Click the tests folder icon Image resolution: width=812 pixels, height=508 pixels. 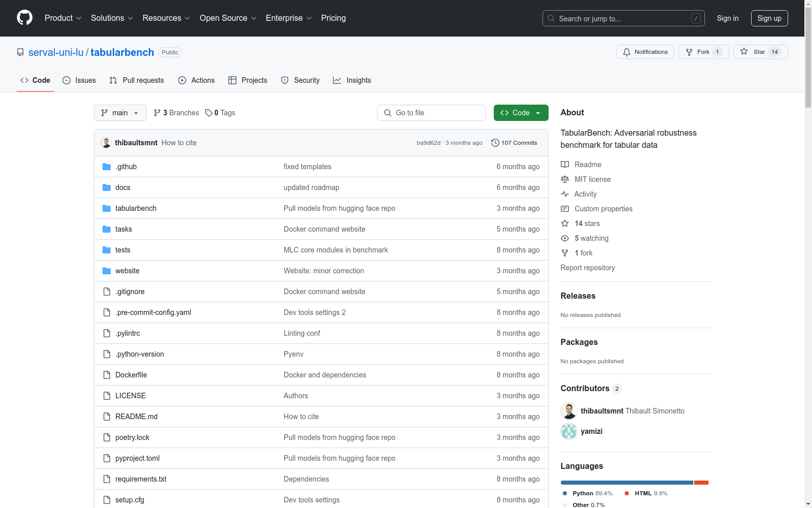click(x=107, y=250)
